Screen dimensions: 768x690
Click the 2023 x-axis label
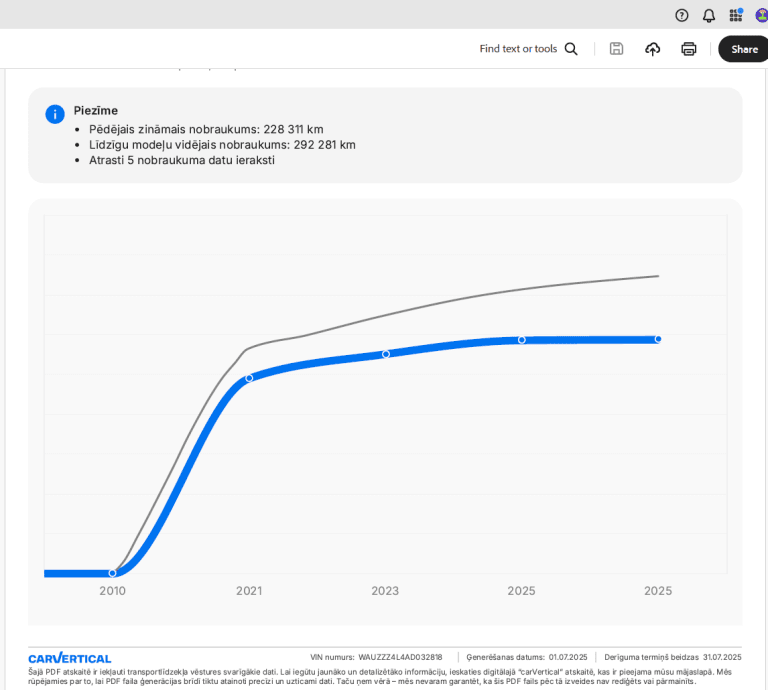pyautogui.click(x=385, y=591)
